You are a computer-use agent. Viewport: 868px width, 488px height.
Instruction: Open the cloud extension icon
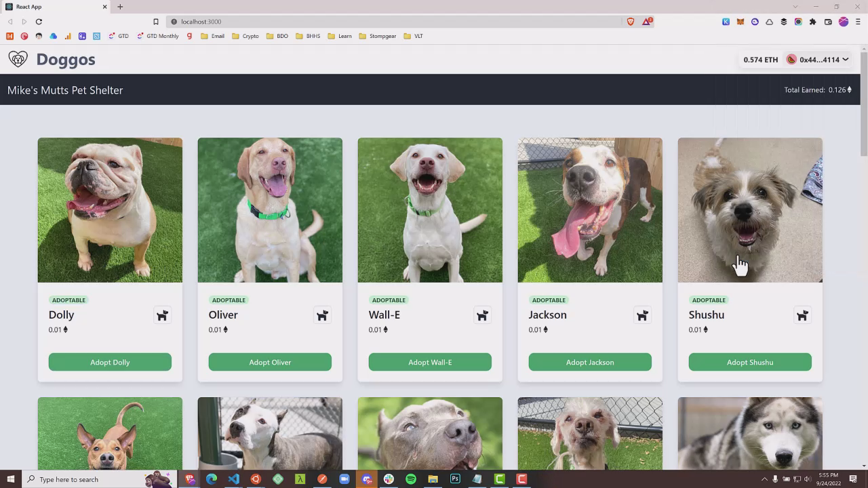click(x=770, y=22)
